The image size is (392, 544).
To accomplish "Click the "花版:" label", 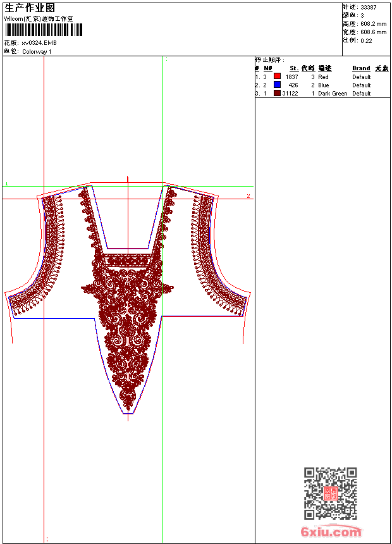I will point(11,43).
